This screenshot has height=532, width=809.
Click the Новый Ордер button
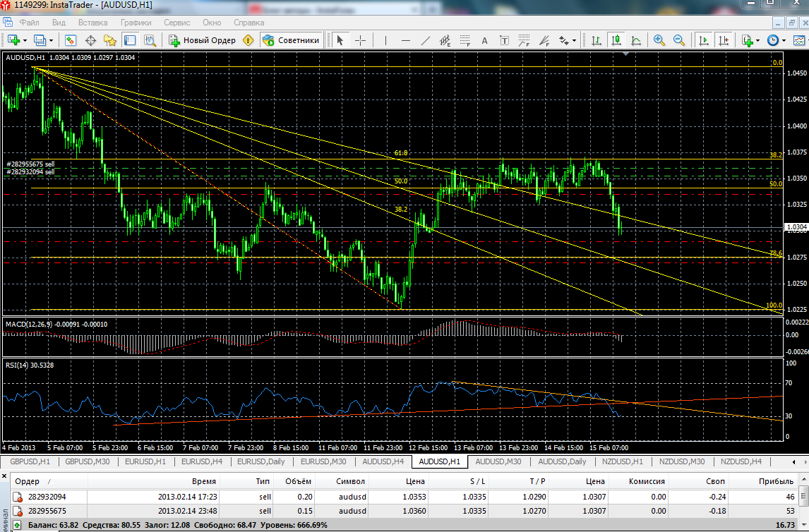click(x=202, y=40)
